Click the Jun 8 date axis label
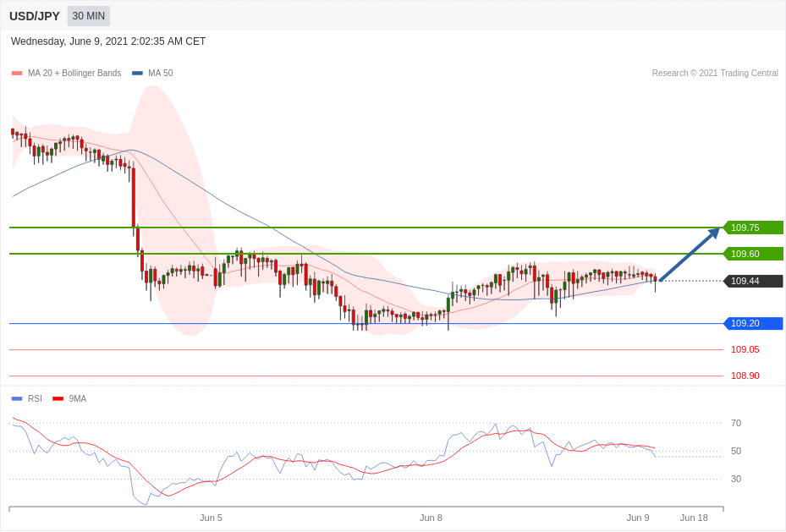 tap(431, 518)
